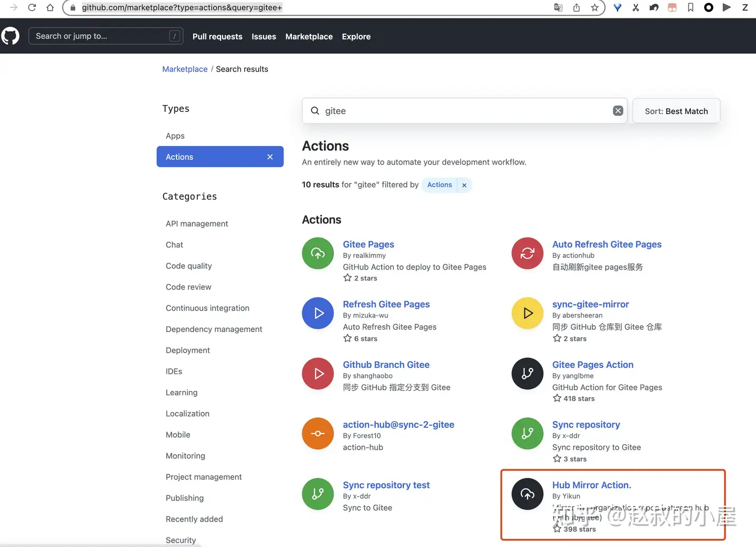Open the green Sync repository icon
Viewport: 756px width, 547px height.
pos(527,434)
